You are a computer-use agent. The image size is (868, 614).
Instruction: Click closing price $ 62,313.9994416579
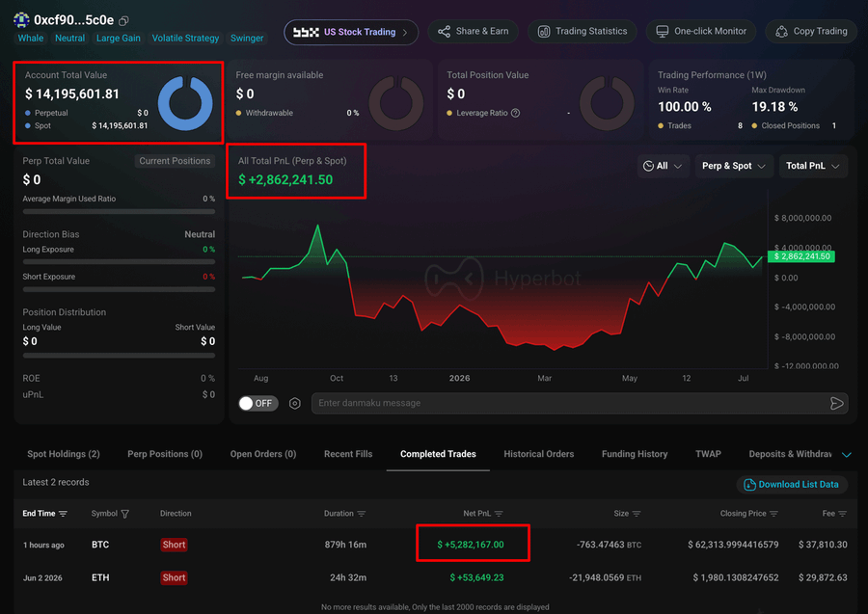coord(733,545)
